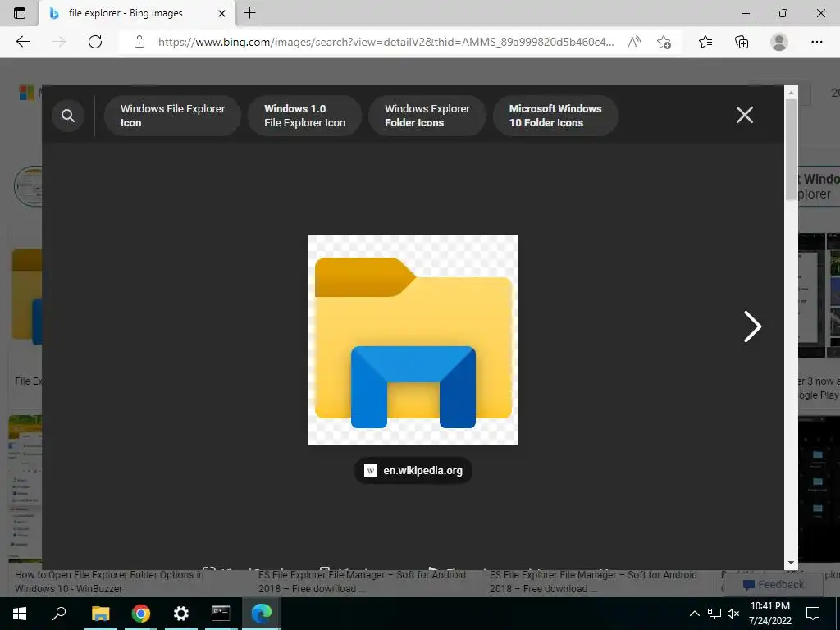The width and height of the screenshot is (840, 630).
Task: Click the muted volume tray icon
Action: pos(733,614)
